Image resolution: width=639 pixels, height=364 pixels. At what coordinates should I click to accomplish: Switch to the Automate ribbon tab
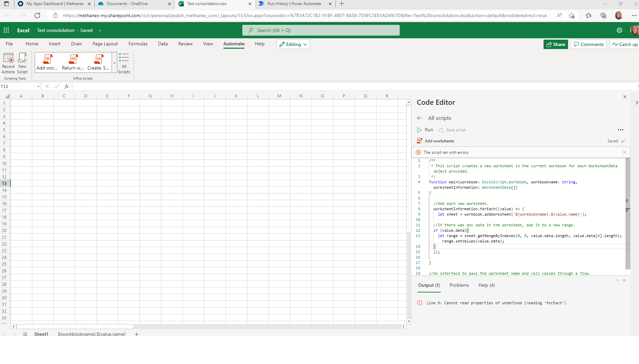[234, 44]
